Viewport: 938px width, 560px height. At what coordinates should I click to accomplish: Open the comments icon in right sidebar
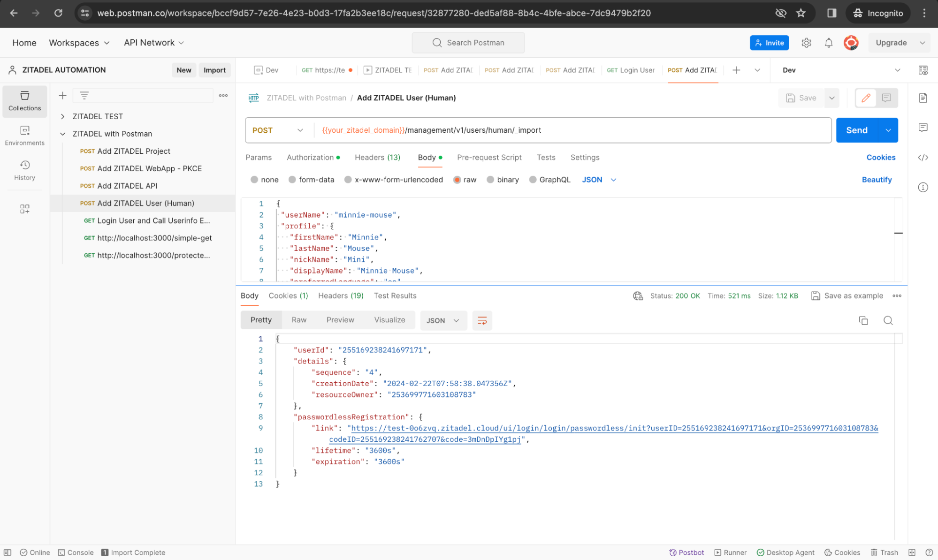[923, 128]
